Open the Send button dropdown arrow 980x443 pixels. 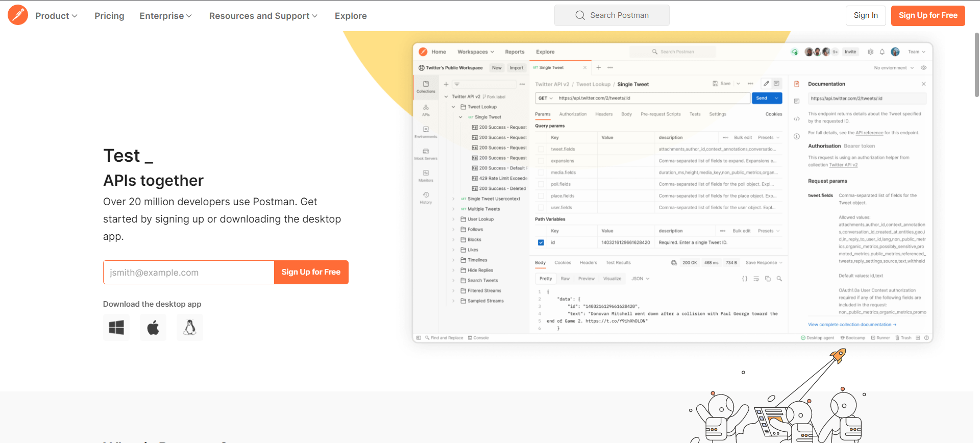[x=776, y=98]
